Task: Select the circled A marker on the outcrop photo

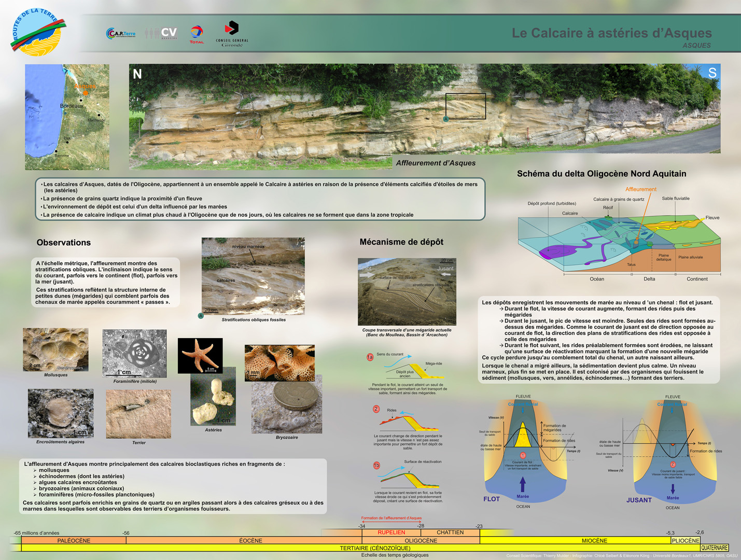Action: point(445,119)
